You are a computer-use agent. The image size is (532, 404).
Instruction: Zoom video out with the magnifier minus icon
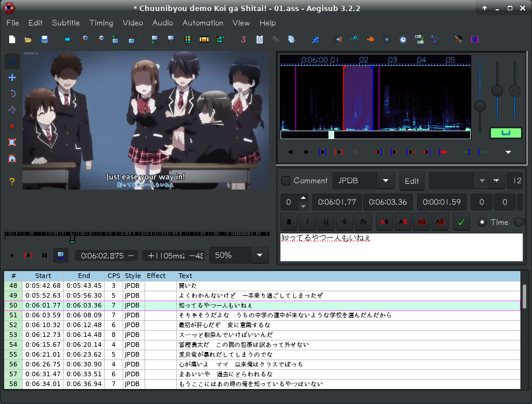coord(99,39)
